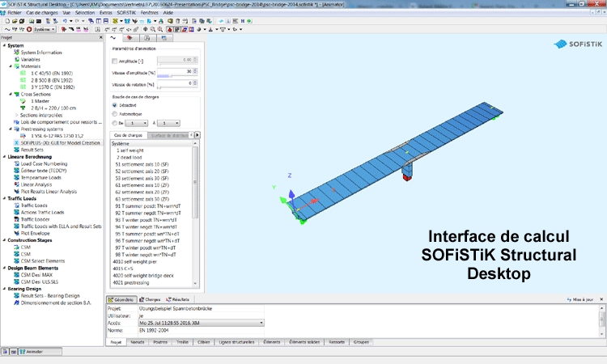Click icon beside 1 VSL 6-12 prestressing system
The height and width of the screenshot is (364, 607).
pos(23,136)
